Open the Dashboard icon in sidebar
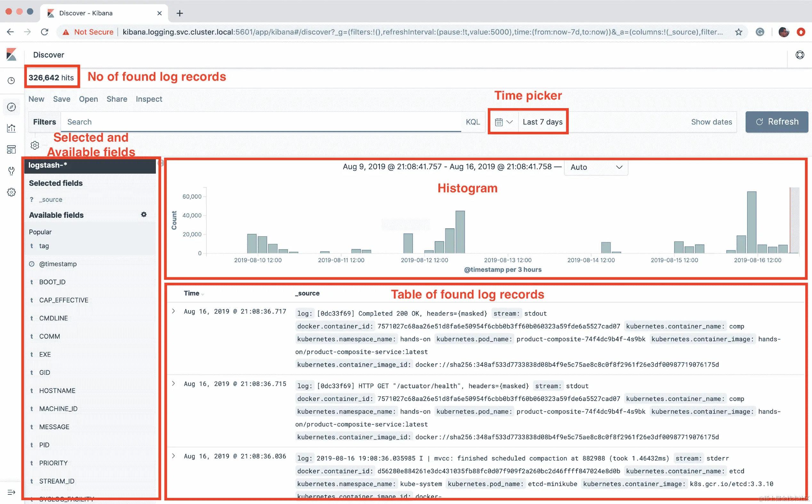 (11, 149)
